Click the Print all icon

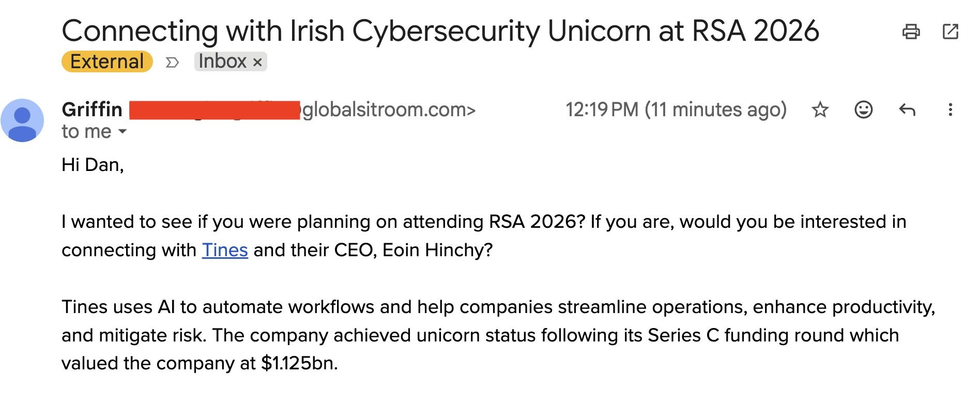(912, 32)
